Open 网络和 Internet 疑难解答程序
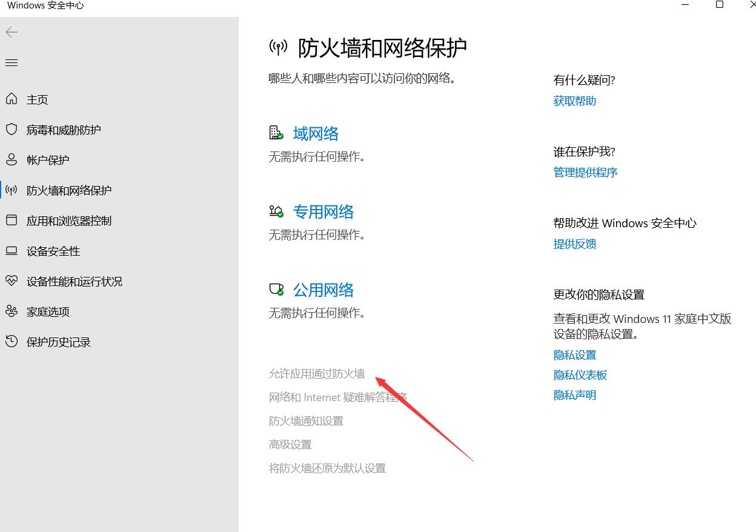Screen dimensions: 756x532 click(338, 397)
